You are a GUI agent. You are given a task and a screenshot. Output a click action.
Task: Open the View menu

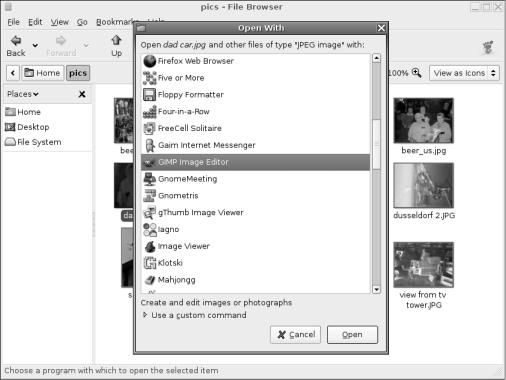[x=59, y=22]
